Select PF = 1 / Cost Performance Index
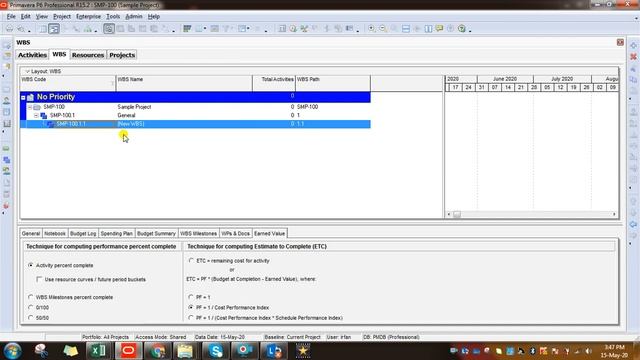 pyautogui.click(x=191, y=307)
